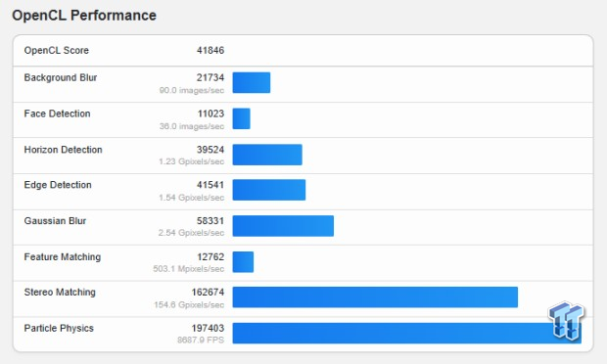
Task: Click the 90.0 images/sec value
Action: point(192,90)
